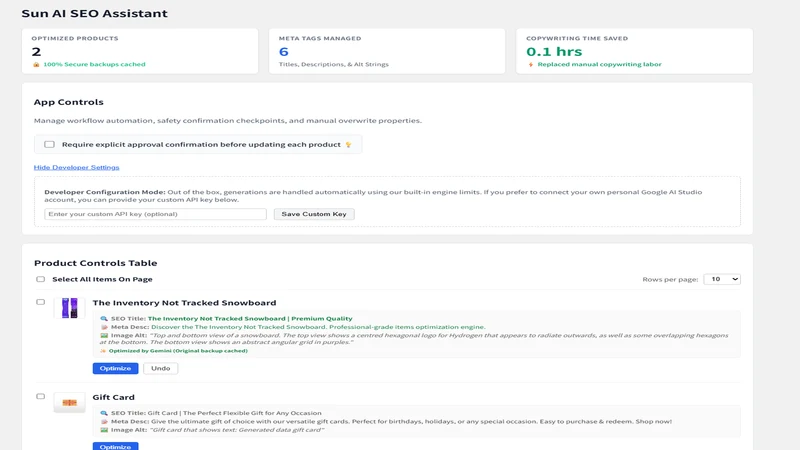Image resolution: width=800 pixels, height=450 pixels.
Task: Focus the custom API key field
Action: pyautogui.click(x=155, y=214)
